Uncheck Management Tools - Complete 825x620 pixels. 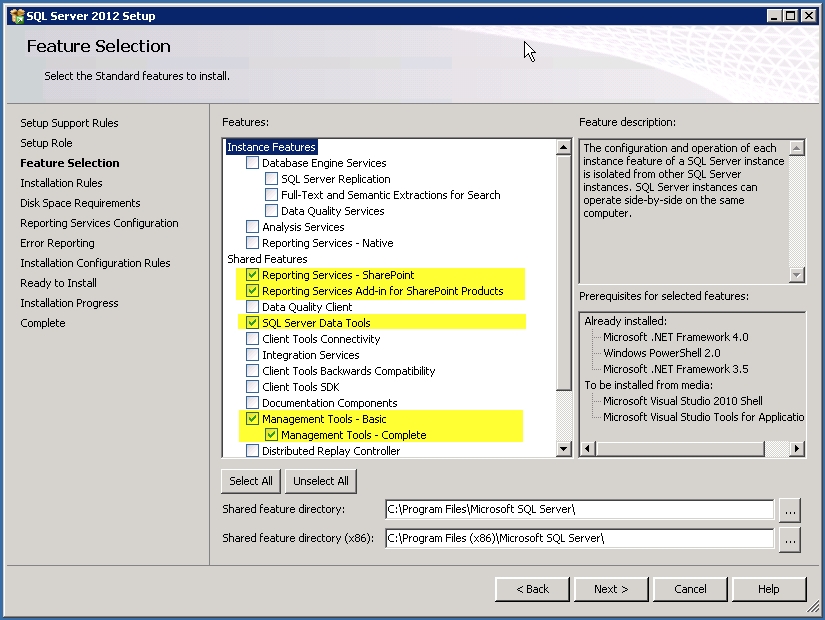pos(270,435)
